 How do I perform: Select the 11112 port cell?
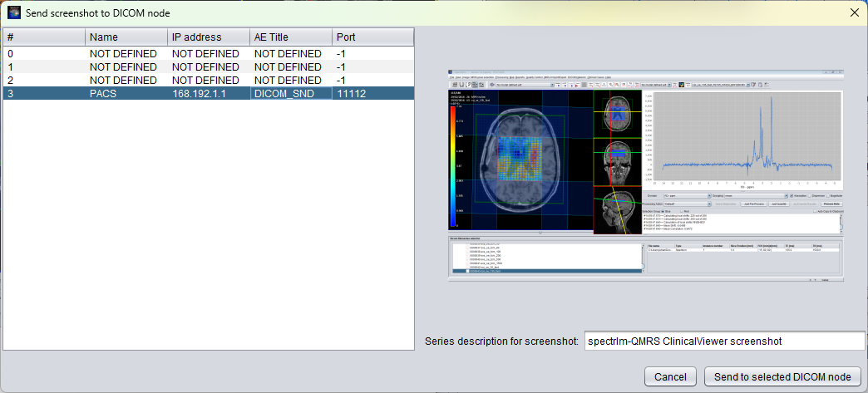(372, 94)
